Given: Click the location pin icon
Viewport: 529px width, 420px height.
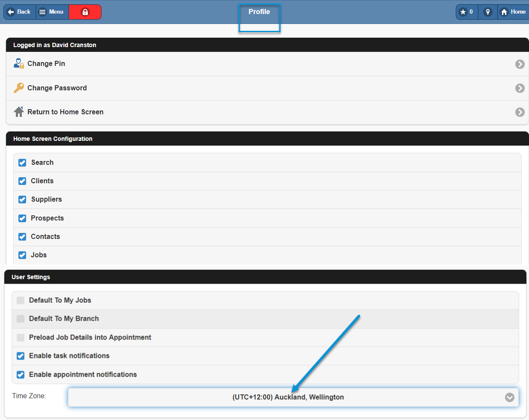Looking at the screenshot, I should [x=487, y=12].
